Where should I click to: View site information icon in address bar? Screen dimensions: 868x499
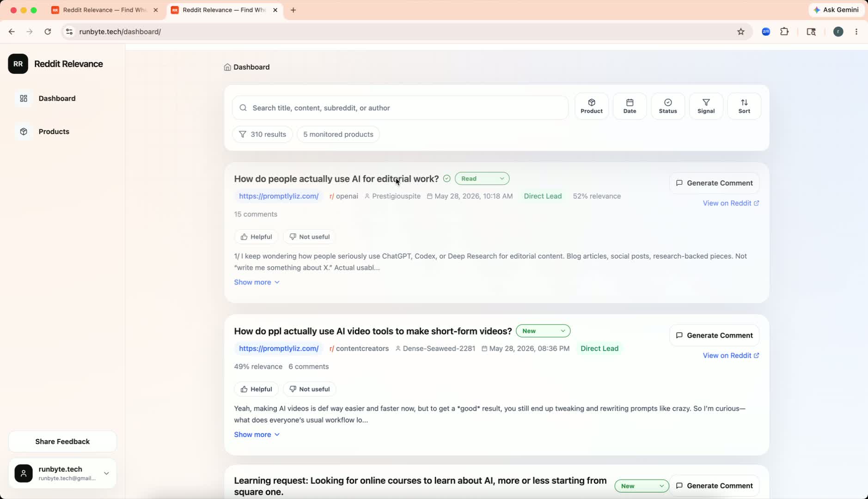click(69, 32)
